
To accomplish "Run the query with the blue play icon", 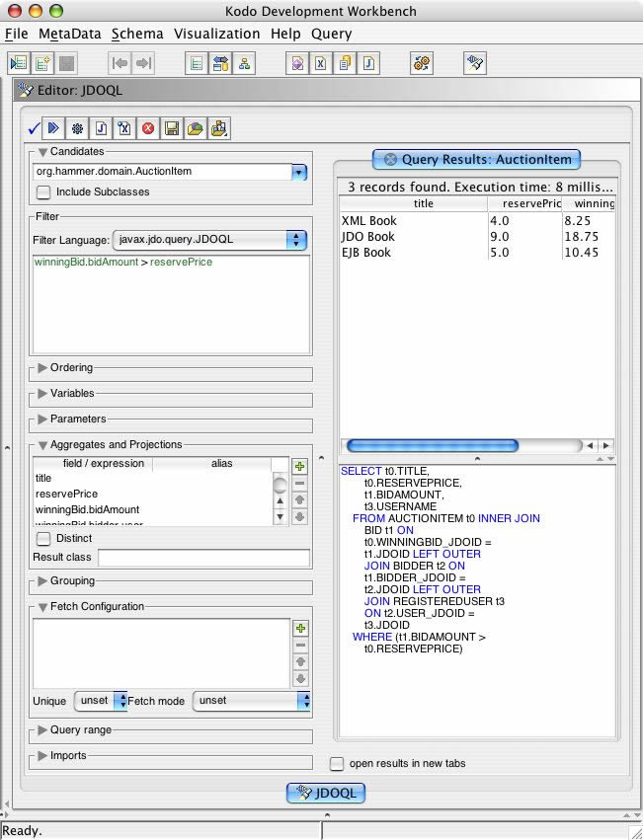I will click(54, 128).
